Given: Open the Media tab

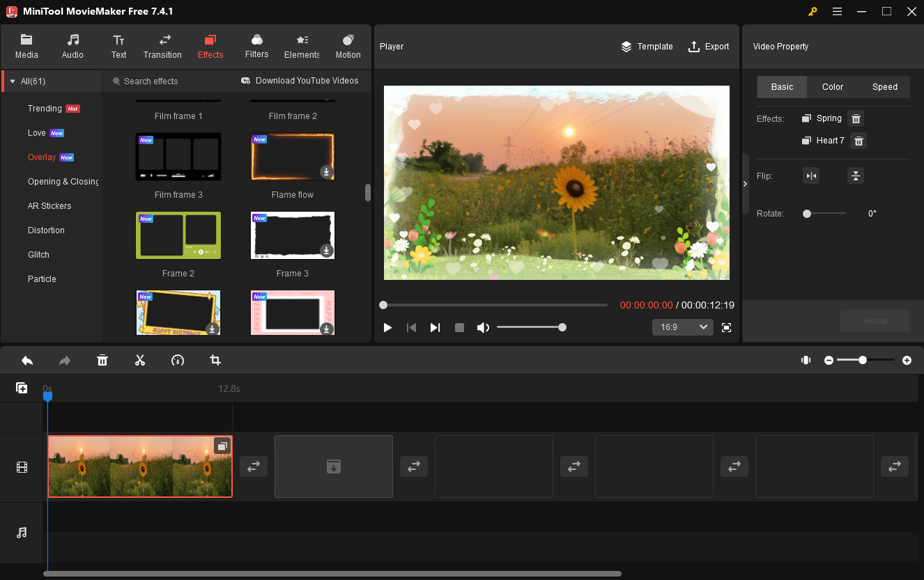Looking at the screenshot, I should coord(26,47).
